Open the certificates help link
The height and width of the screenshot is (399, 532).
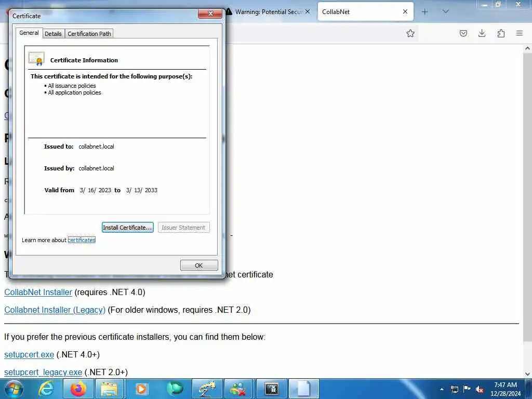pos(82,240)
